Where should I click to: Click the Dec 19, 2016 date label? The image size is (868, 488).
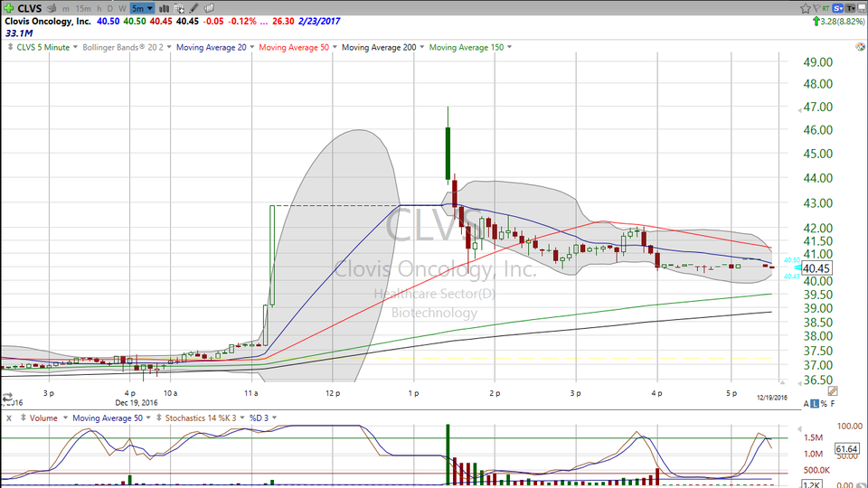pyautogui.click(x=137, y=403)
